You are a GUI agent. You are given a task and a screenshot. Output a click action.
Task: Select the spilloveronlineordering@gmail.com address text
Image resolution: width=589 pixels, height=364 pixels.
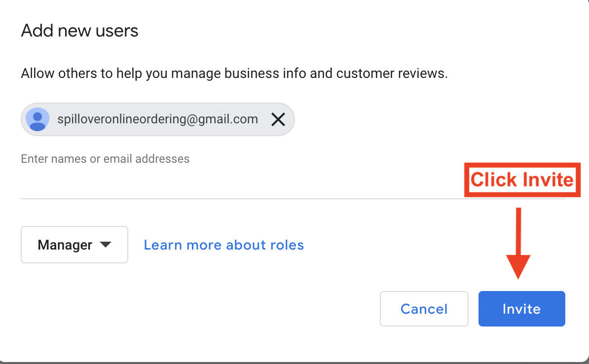coord(158,119)
